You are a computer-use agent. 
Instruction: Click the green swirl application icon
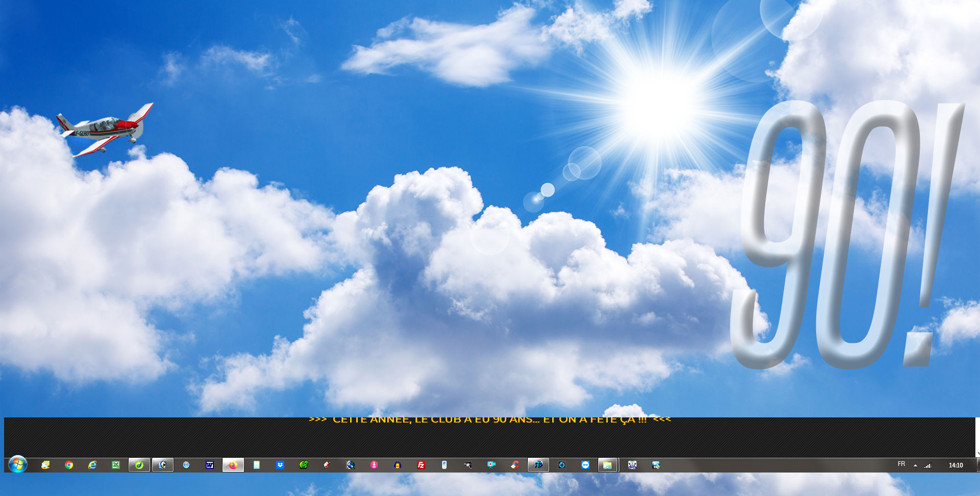[x=304, y=465]
